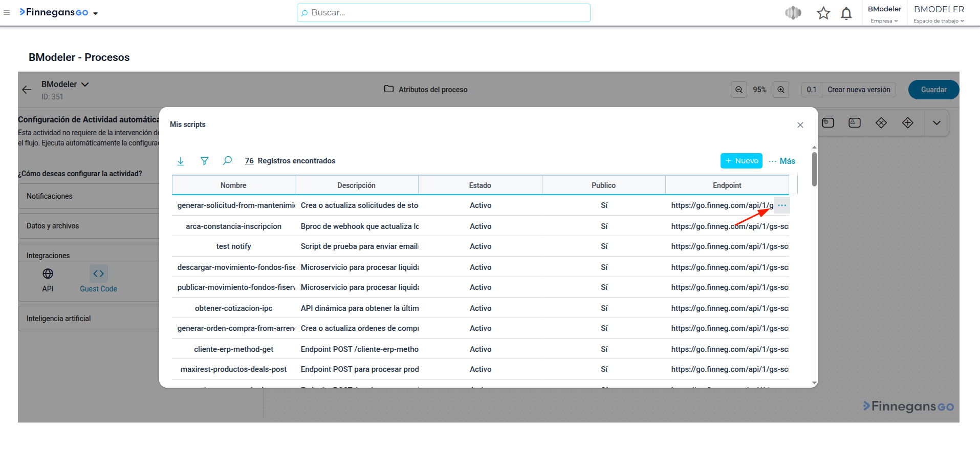Image resolution: width=980 pixels, height=464 pixels.
Task: Open the voice assistant icon
Action: pyautogui.click(x=793, y=13)
